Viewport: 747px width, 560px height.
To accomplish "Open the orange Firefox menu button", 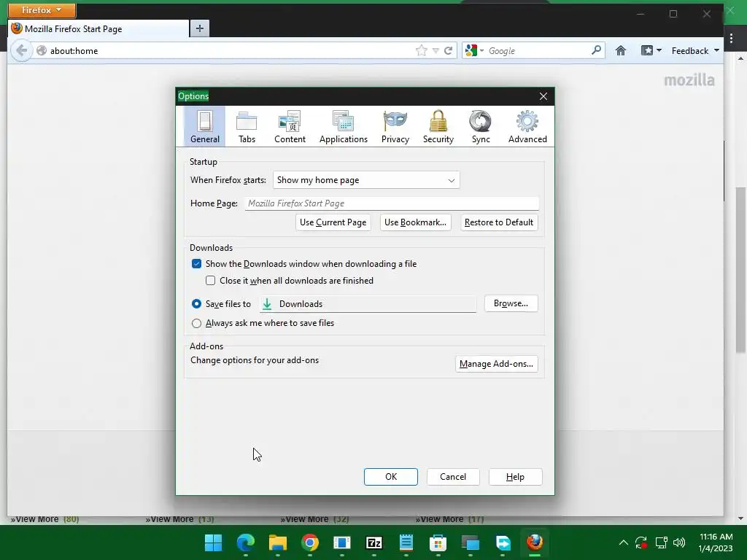I will (x=42, y=10).
